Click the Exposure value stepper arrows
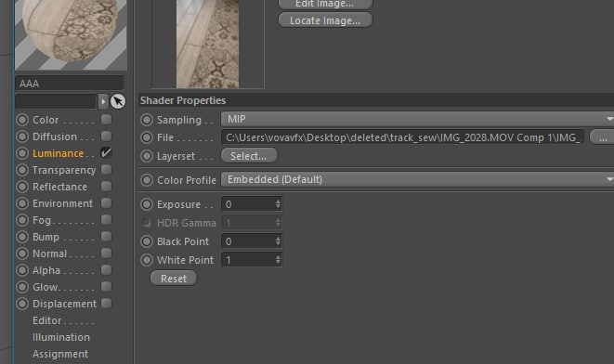The image size is (614, 364). click(x=278, y=204)
